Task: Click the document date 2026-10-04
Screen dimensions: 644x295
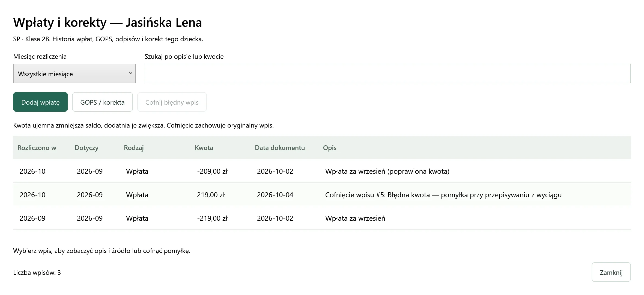Action: point(275,195)
